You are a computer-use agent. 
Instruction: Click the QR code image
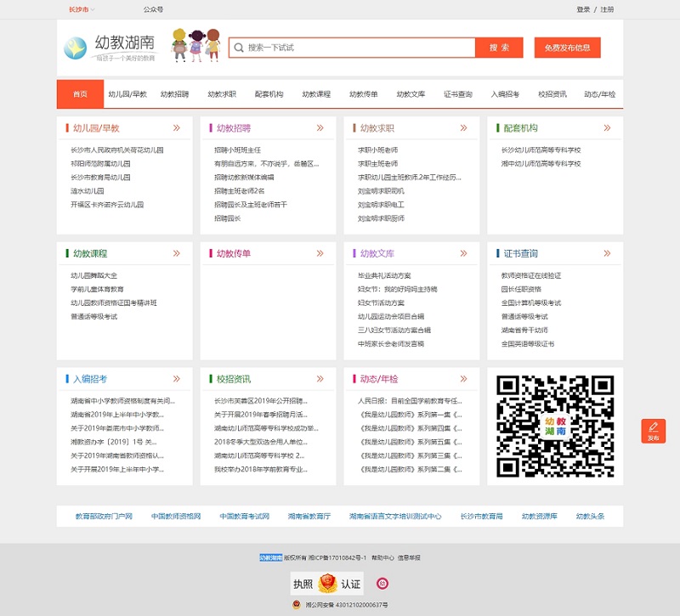[553, 427]
